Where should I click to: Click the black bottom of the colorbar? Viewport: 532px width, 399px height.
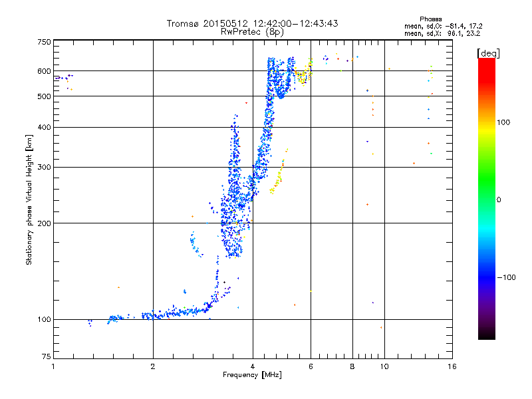(x=487, y=334)
